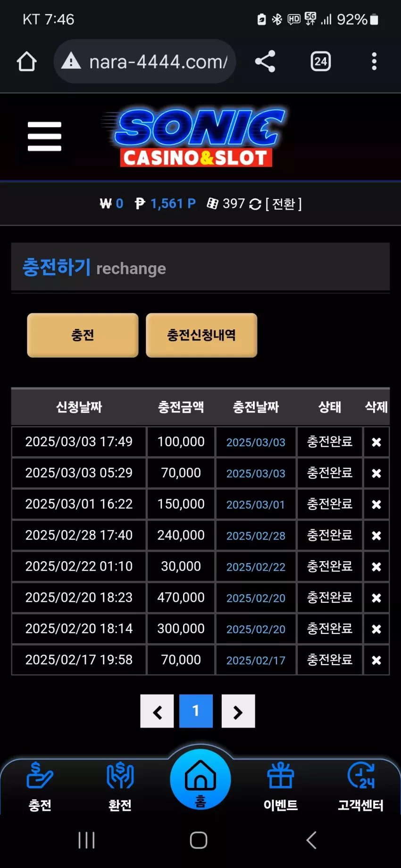Tap the share icon in the browser bar
The image size is (401, 868).
pyautogui.click(x=265, y=61)
